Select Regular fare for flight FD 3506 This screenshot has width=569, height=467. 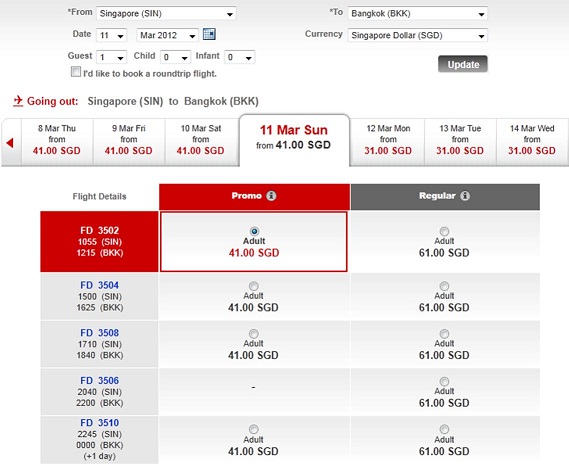tap(444, 381)
